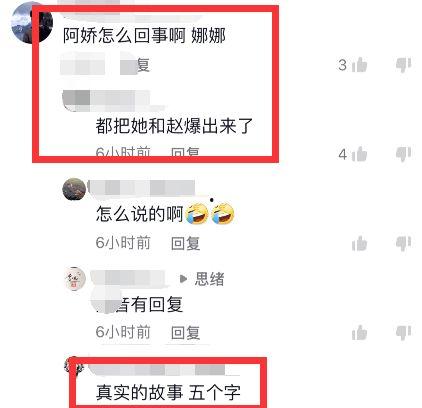
Task: Open the 思绪 user mention
Action: pyautogui.click(x=209, y=279)
